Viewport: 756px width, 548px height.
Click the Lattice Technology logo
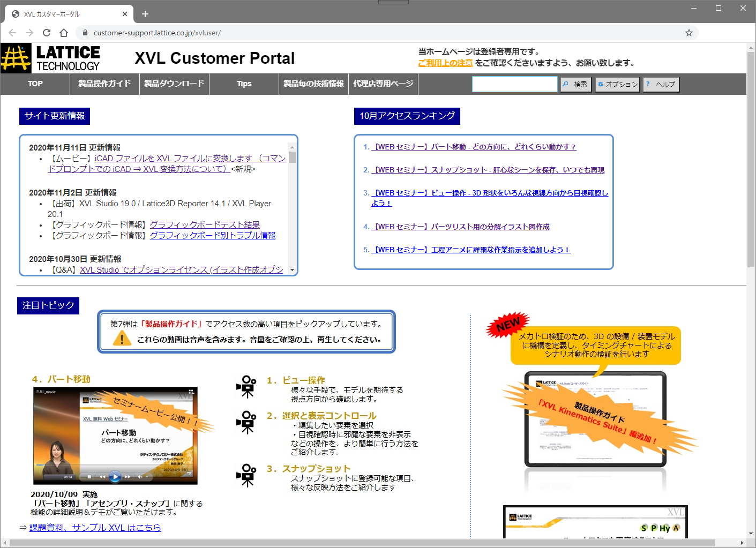click(x=51, y=58)
